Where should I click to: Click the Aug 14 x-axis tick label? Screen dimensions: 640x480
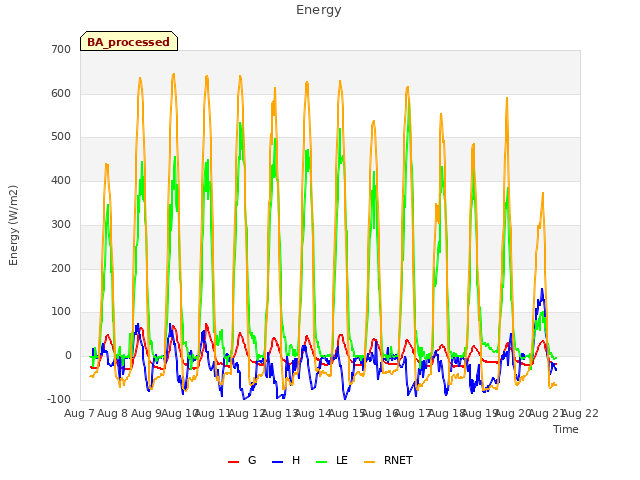point(313,413)
